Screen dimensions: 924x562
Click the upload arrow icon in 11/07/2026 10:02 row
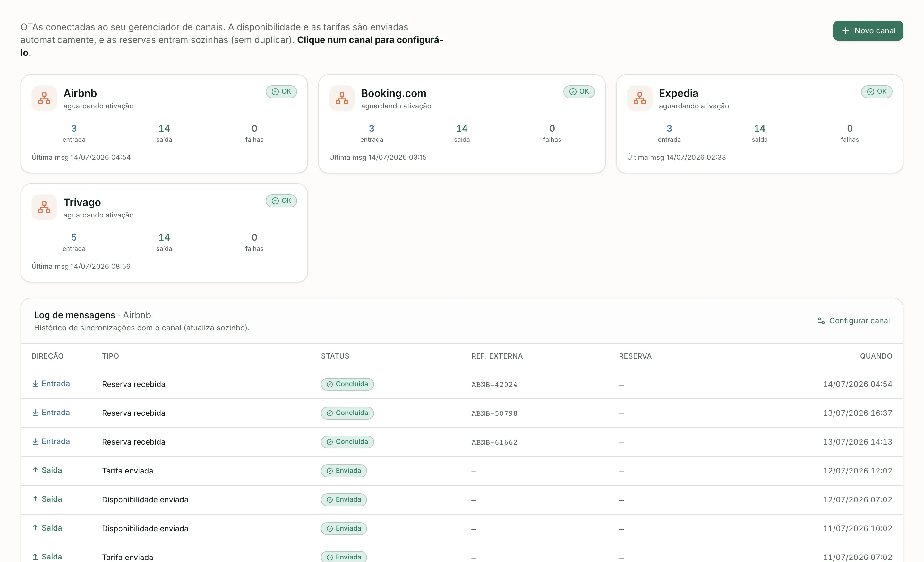pos(35,528)
